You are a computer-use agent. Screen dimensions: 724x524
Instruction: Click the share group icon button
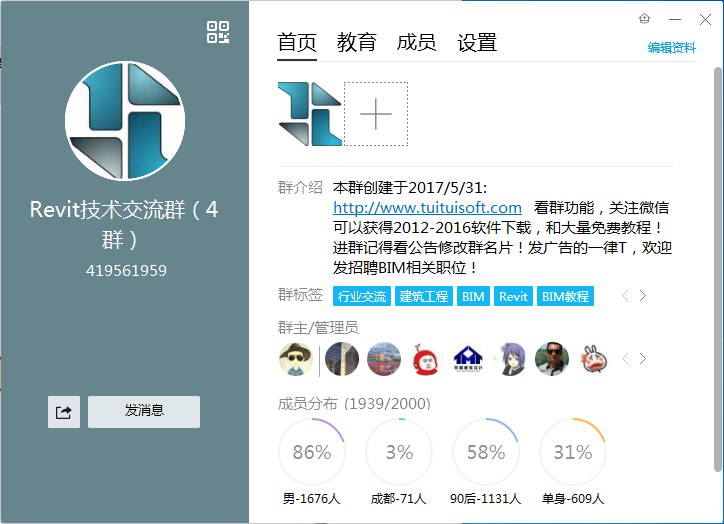[x=64, y=412]
